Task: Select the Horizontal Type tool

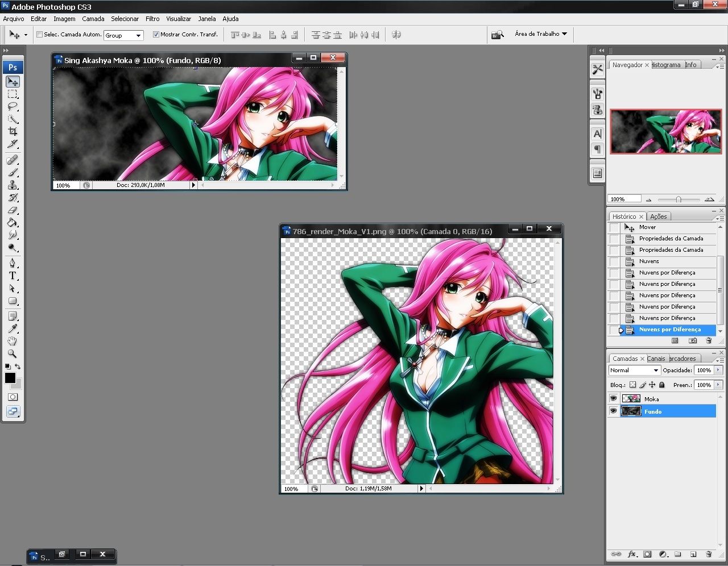Action: coord(13,276)
